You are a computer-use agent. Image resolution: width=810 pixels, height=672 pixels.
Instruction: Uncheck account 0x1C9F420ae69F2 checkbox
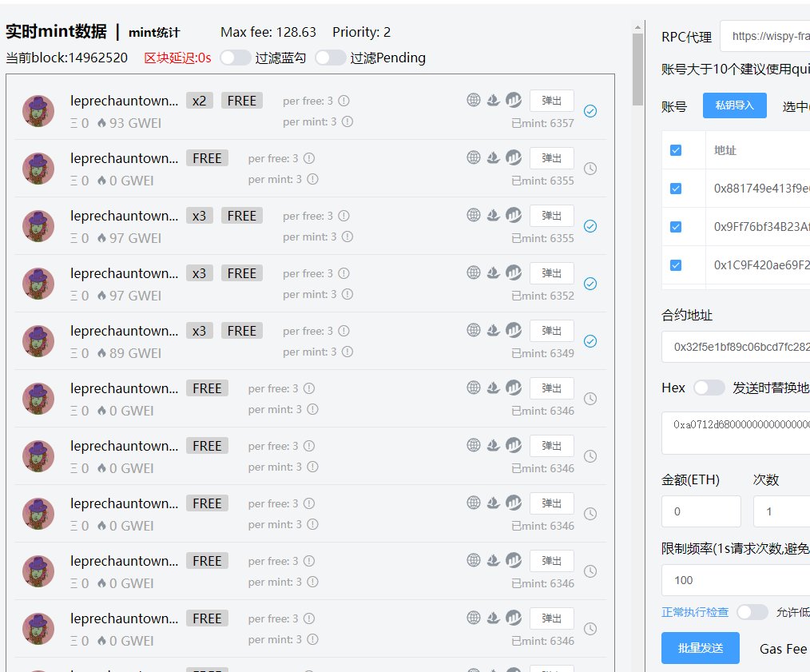click(676, 265)
